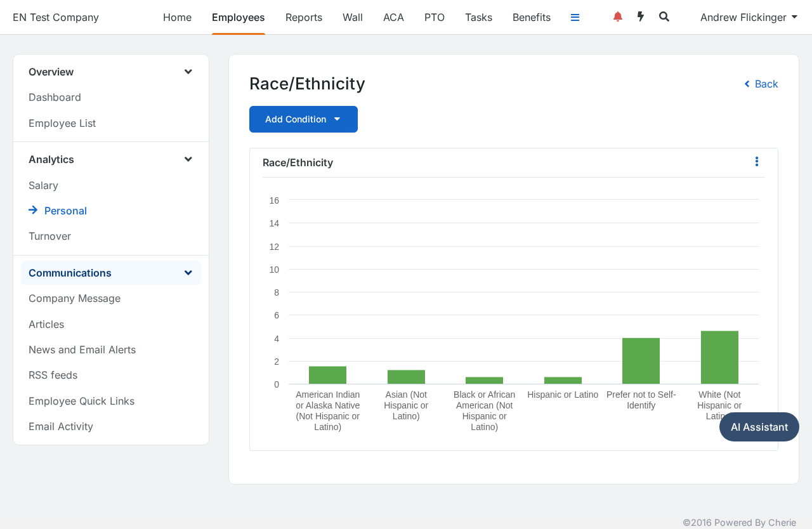Collapse the Analytics section chevron

tap(188, 159)
